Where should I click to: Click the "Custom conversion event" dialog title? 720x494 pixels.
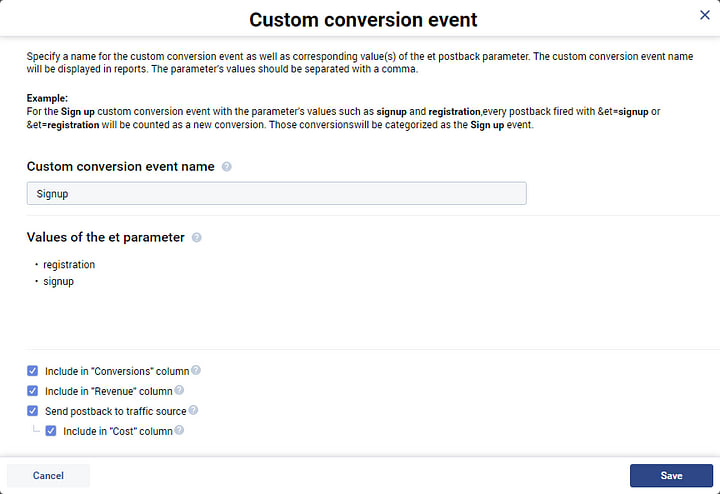coord(363,20)
